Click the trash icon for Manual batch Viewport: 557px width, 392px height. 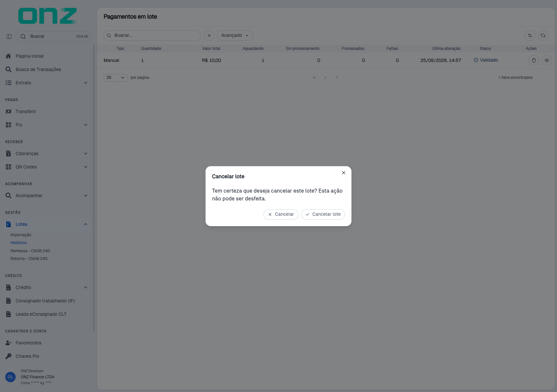[x=534, y=60]
